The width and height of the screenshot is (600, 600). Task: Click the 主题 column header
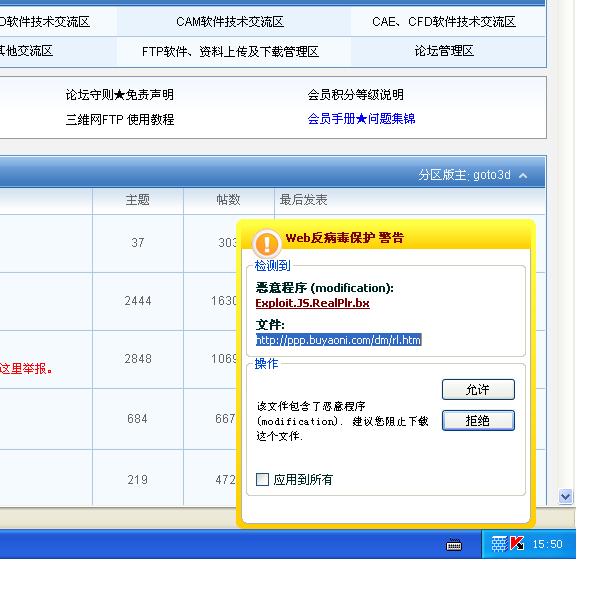(x=138, y=200)
